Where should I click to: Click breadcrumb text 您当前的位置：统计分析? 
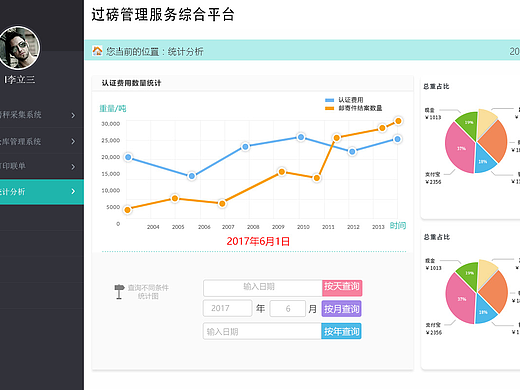155,51
